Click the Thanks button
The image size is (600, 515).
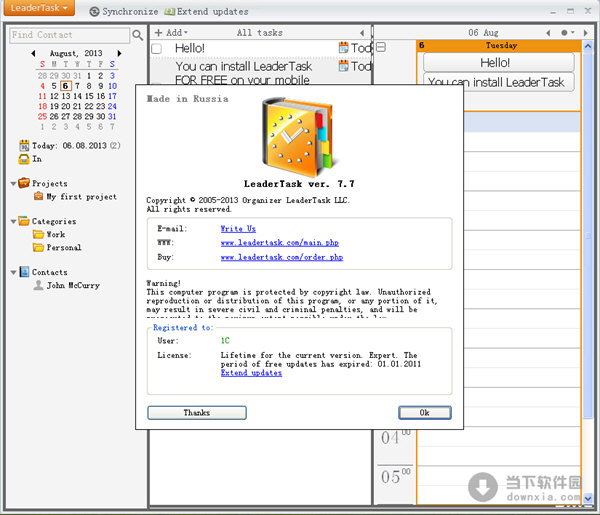[x=197, y=412]
